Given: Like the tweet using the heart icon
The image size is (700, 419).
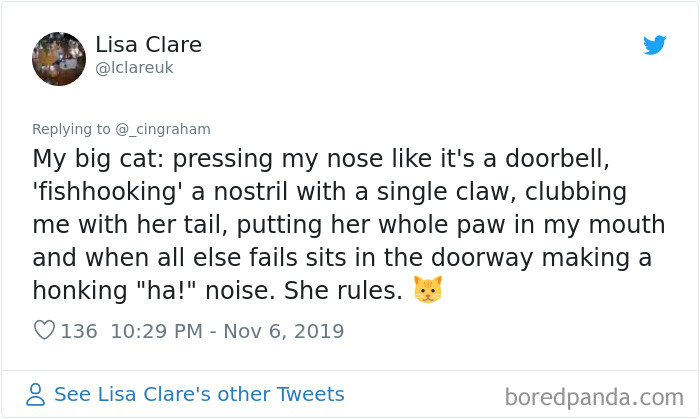Looking at the screenshot, I should 44,331.
